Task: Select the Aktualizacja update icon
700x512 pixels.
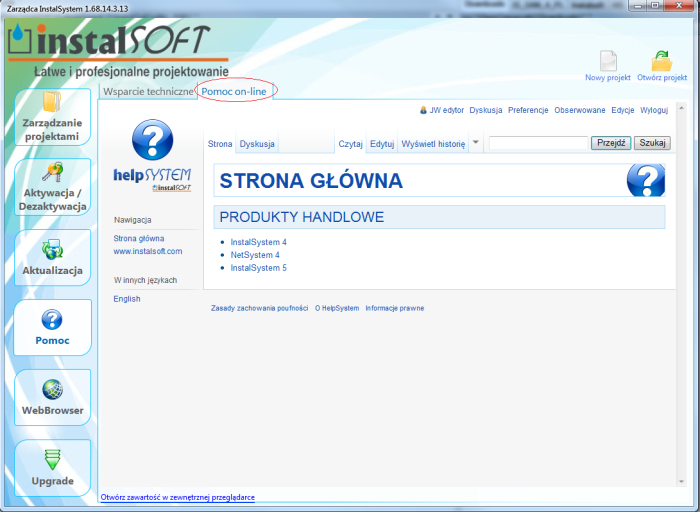Action: pos(52,250)
